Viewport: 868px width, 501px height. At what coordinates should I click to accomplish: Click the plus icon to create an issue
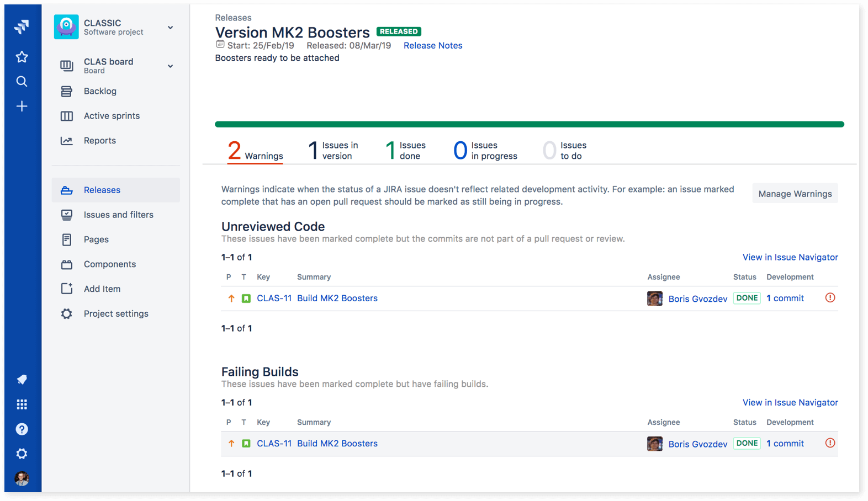22,106
